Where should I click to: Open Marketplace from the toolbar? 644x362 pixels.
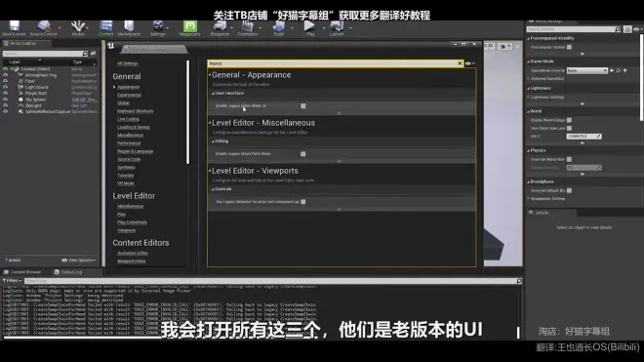(129, 28)
